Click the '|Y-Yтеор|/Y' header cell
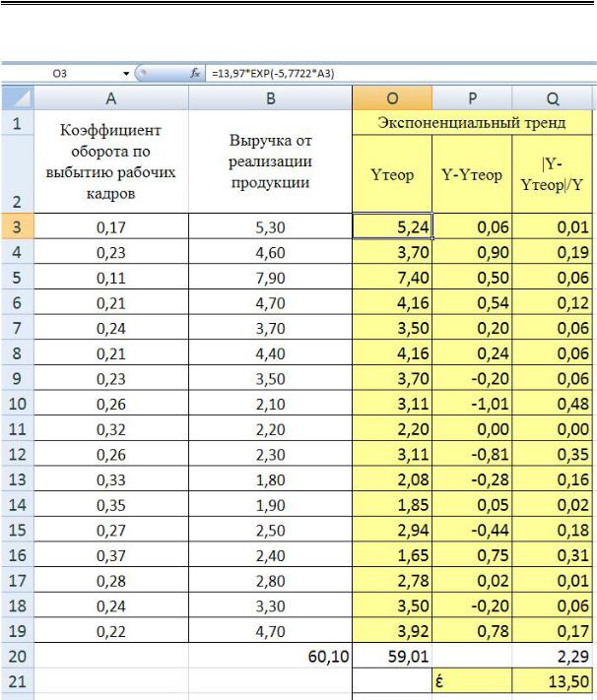This screenshot has width=597, height=700. [x=553, y=174]
